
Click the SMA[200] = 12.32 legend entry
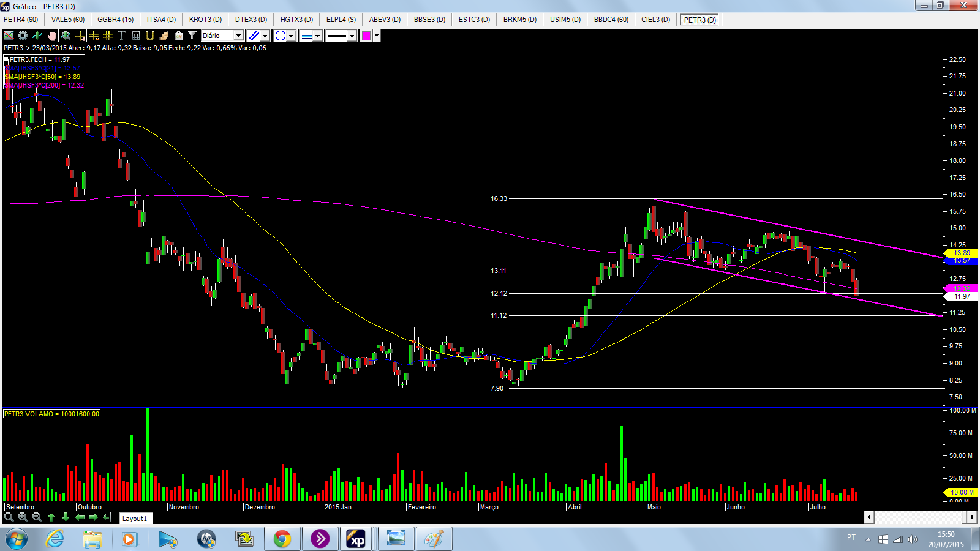44,85
